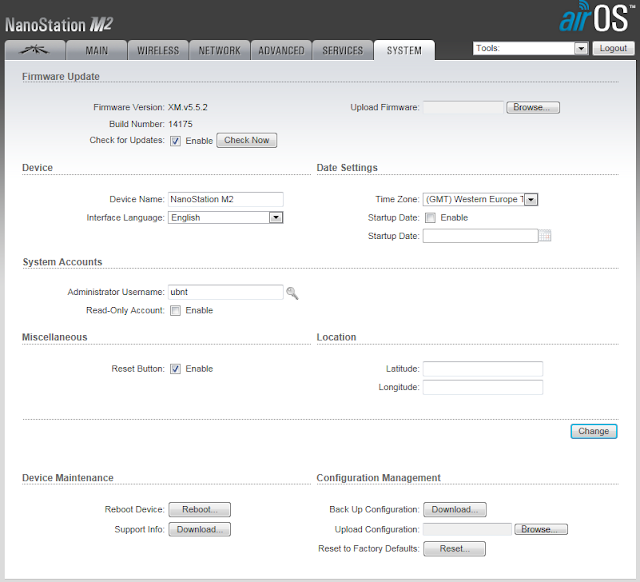Click the System Accounts section heading
Image resolution: width=640 pixels, height=582 pixels.
tap(62, 262)
